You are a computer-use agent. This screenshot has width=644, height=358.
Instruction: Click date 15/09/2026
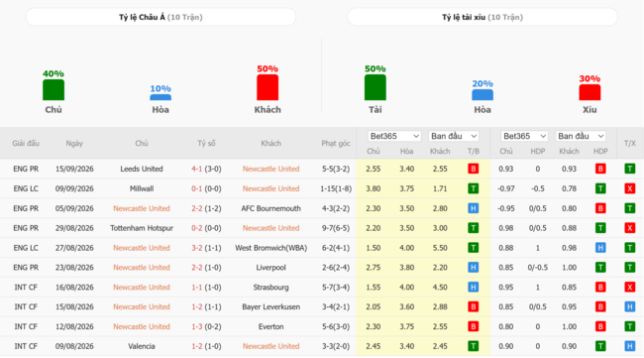pos(74,169)
